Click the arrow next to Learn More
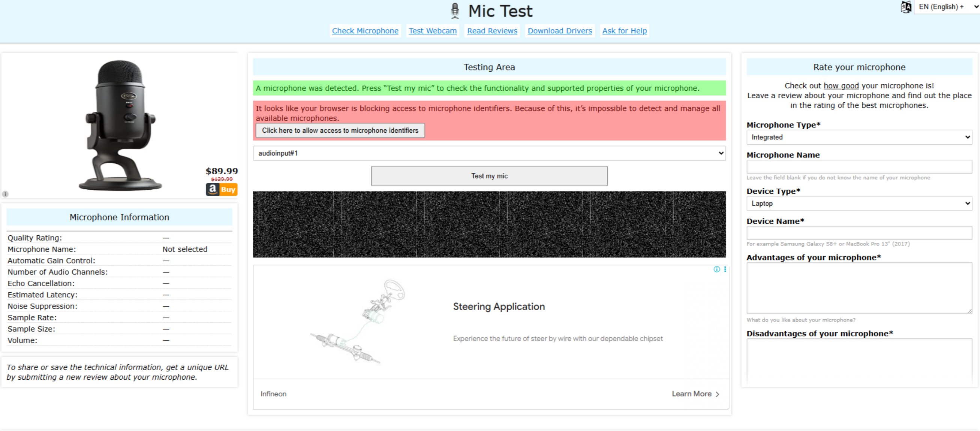This screenshot has width=980, height=431. point(718,394)
